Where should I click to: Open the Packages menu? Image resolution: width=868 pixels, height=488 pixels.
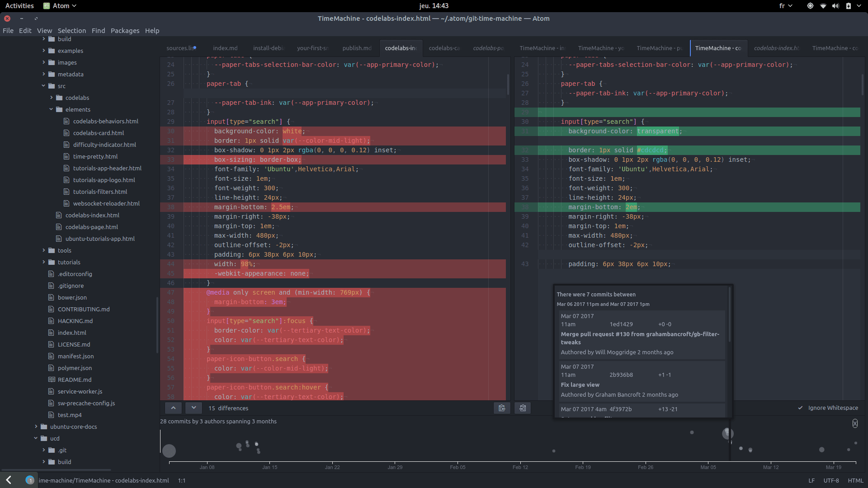click(125, 31)
